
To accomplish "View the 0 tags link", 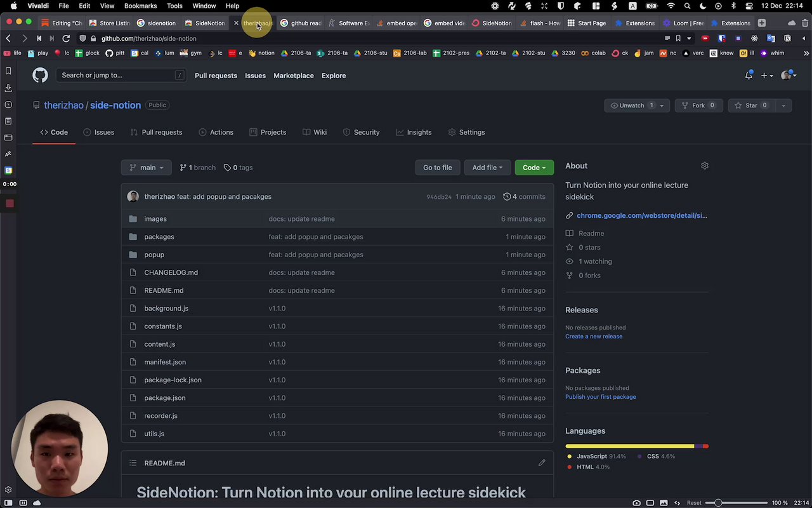I will (239, 168).
